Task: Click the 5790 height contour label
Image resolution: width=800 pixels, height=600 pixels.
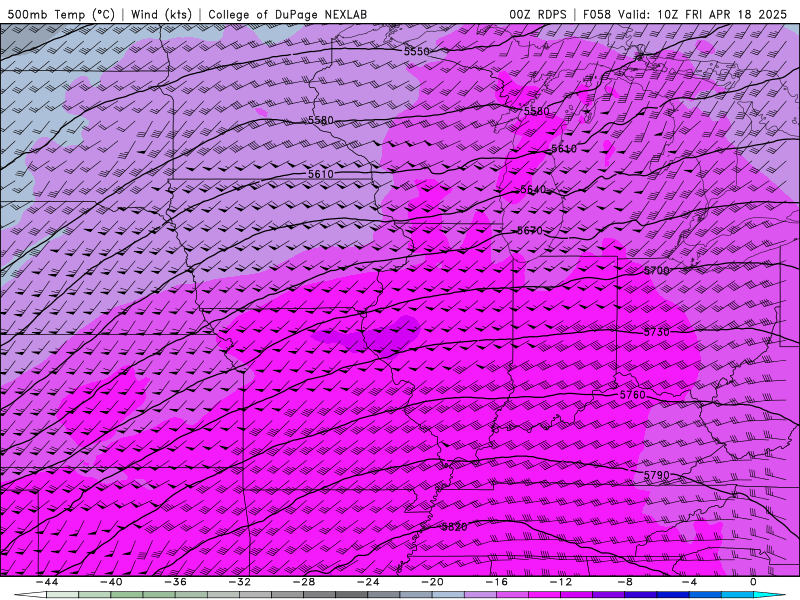Action: point(657,476)
